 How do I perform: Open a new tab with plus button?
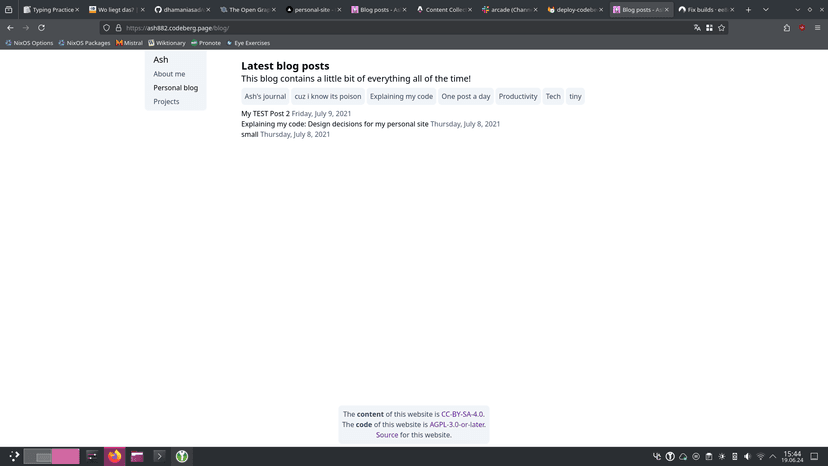pos(748,9)
